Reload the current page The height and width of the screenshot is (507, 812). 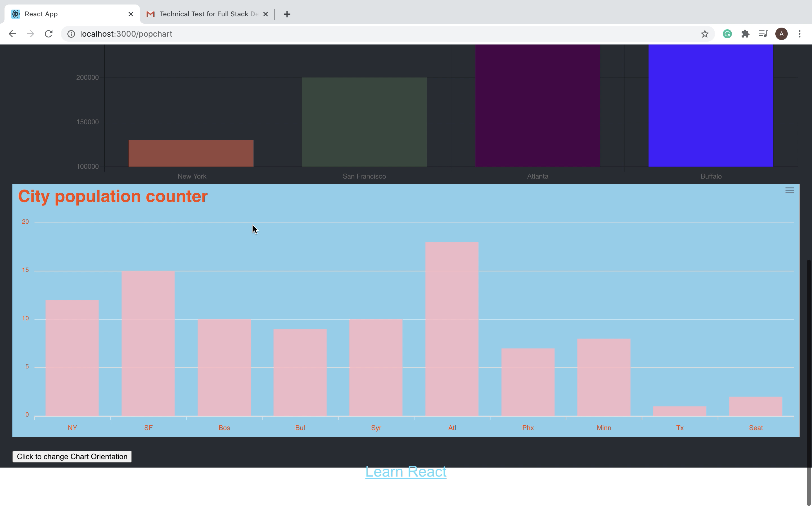pyautogui.click(x=49, y=34)
